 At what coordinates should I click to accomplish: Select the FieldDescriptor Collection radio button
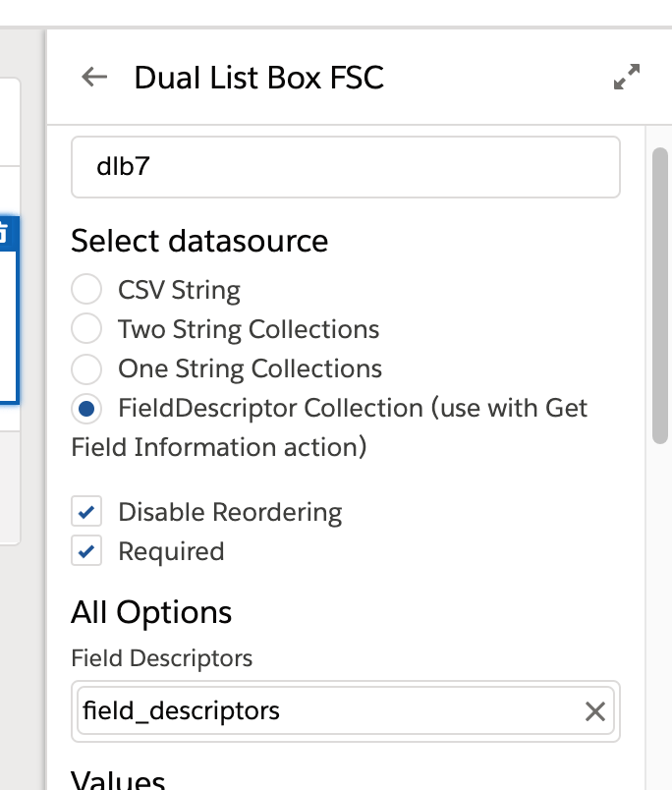pos(86,407)
